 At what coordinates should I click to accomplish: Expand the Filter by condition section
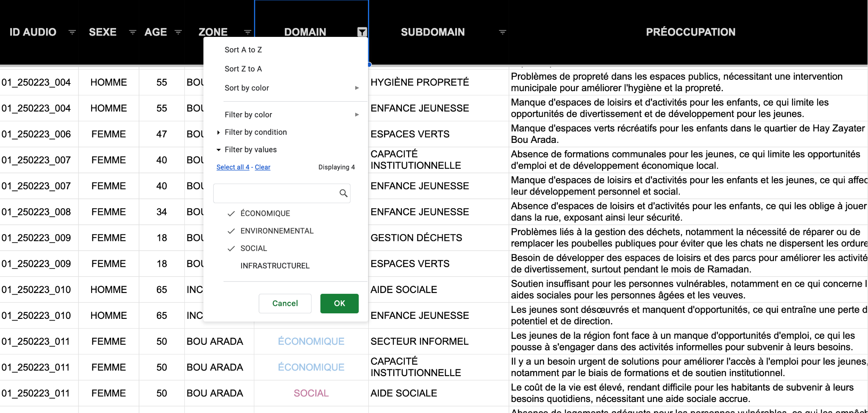[256, 132]
